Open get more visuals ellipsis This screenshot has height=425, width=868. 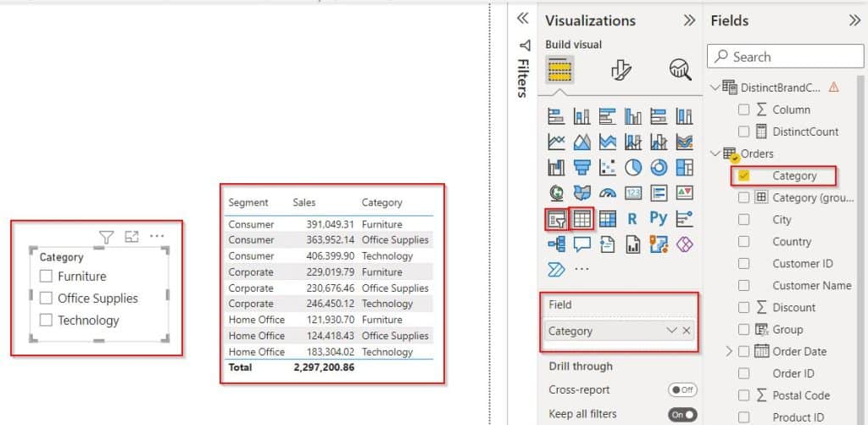coord(581,269)
